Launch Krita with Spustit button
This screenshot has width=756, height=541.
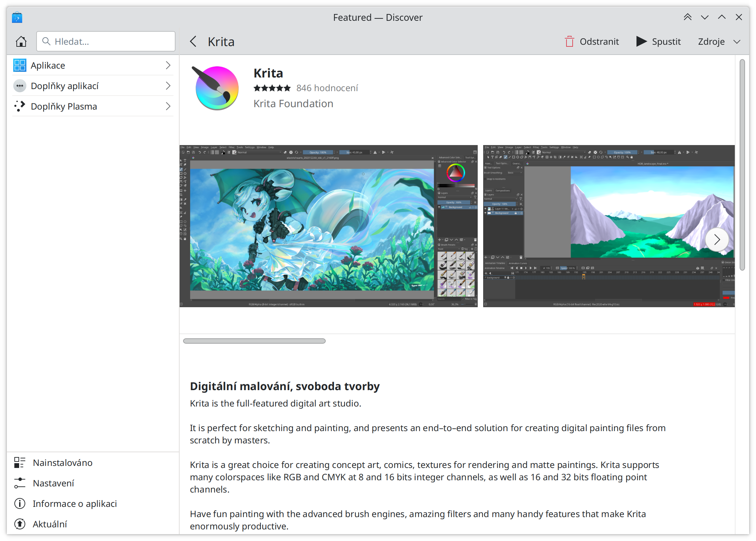click(x=658, y=42)
